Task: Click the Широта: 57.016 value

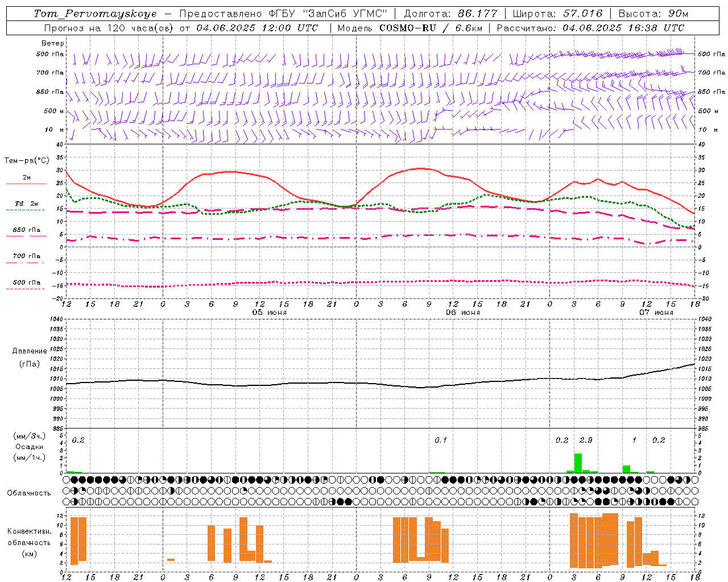Action: tap(557, 14)
